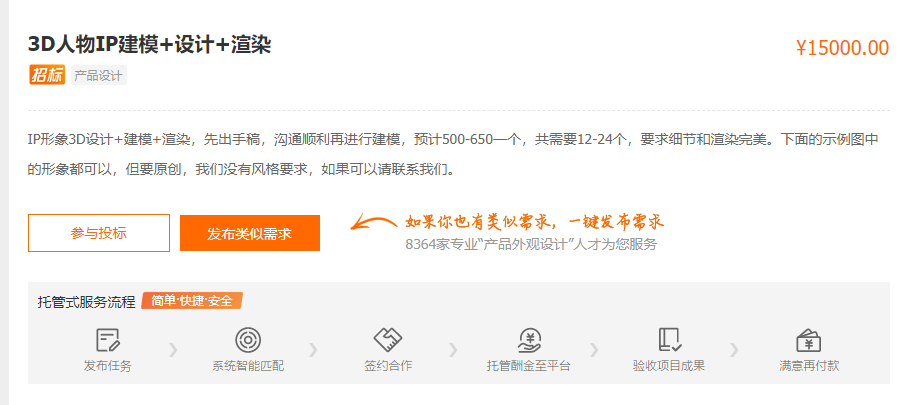Image resolution: width=909 pixels, height=405 pixels.
Task: Click the 验收项目成果 document check icon
Action: point(669,340)
